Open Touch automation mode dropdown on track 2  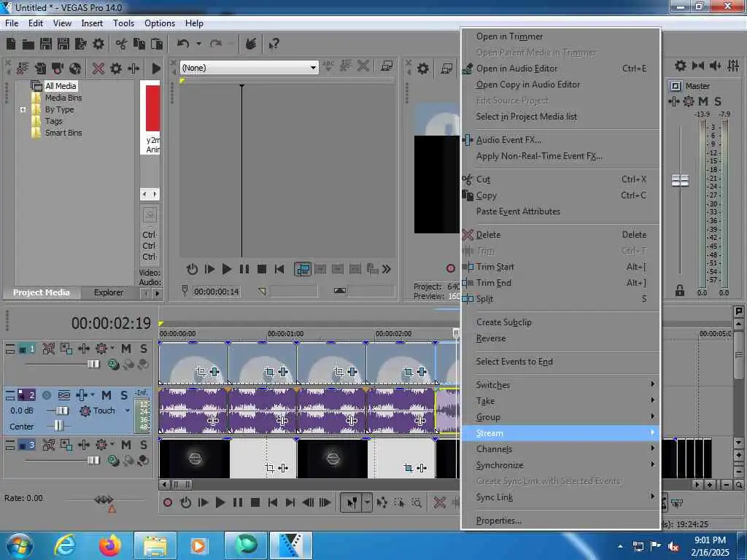click(x=127, y=411)
